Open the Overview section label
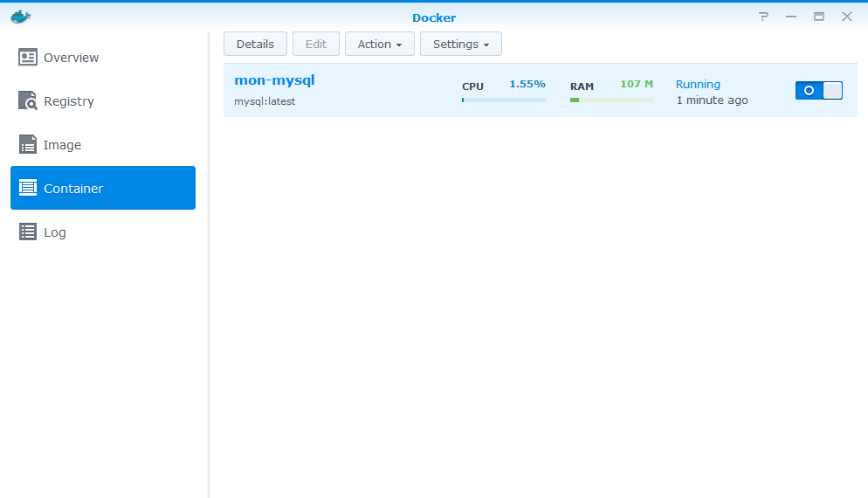Screen dimensions: 868x498 [x=72, y=58]
